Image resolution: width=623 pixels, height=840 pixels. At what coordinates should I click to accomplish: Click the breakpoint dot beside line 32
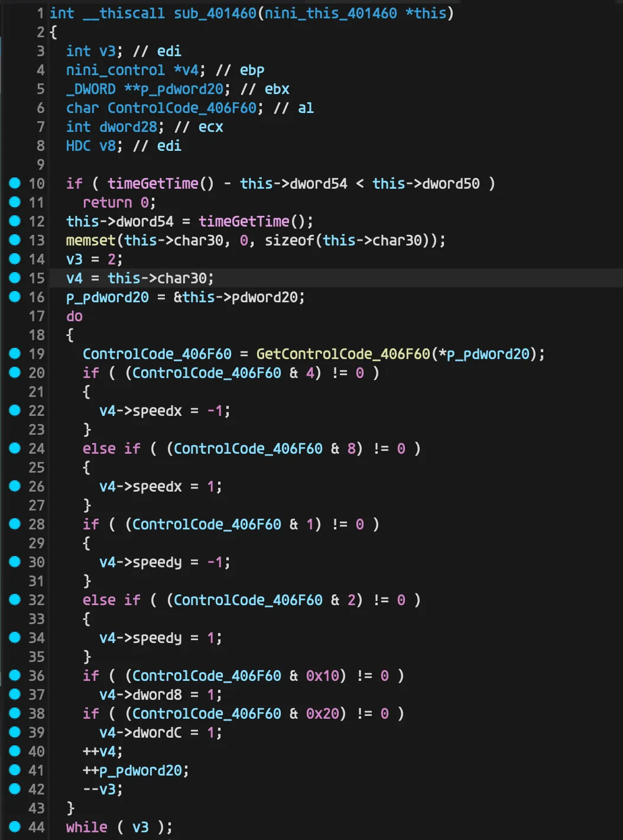click(x=15, y=600)
